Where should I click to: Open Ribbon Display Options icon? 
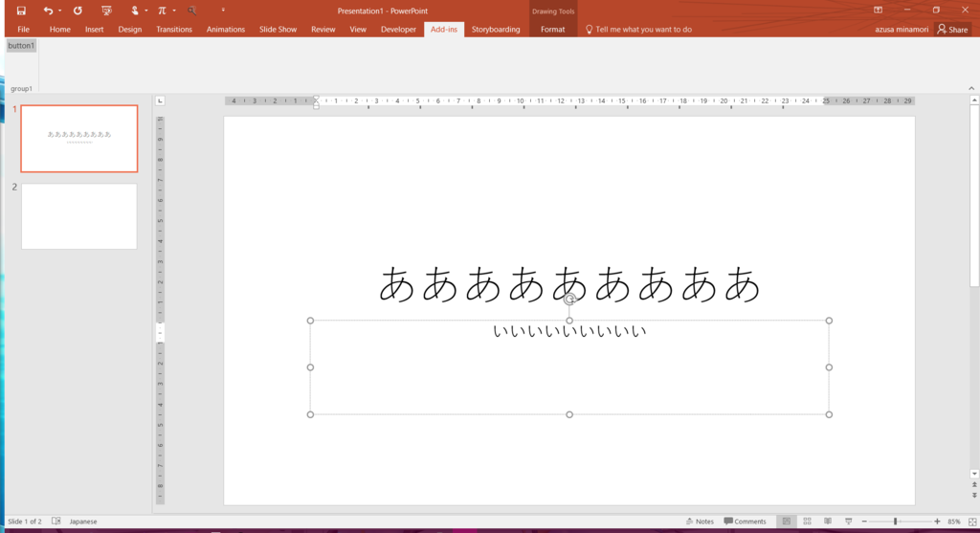[878, 10]
